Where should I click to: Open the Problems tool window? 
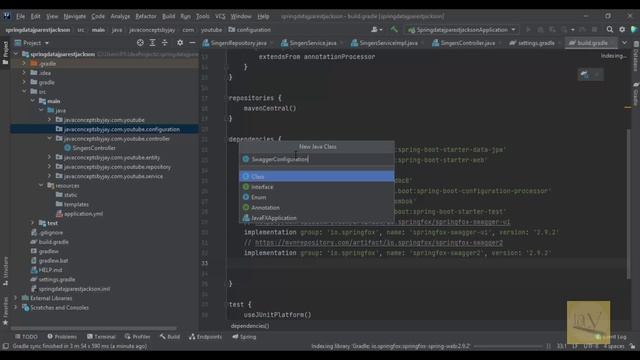[62, 337]
